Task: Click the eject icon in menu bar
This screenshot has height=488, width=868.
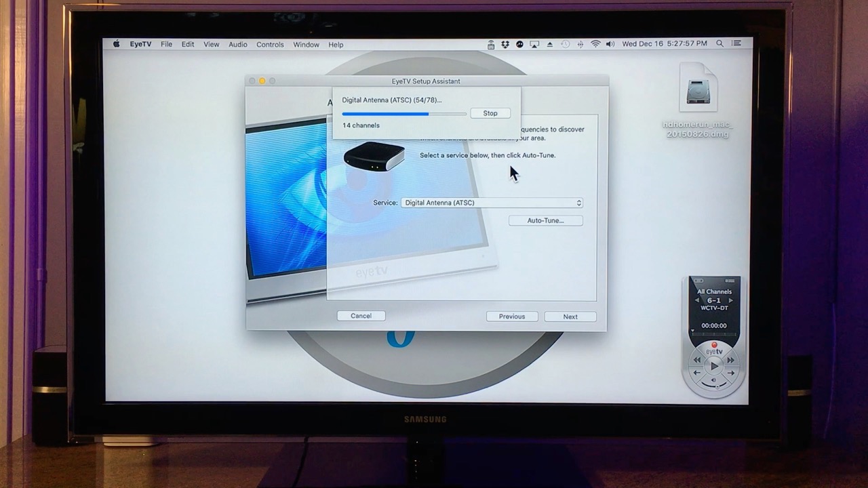Action: [x=550, y=44]
